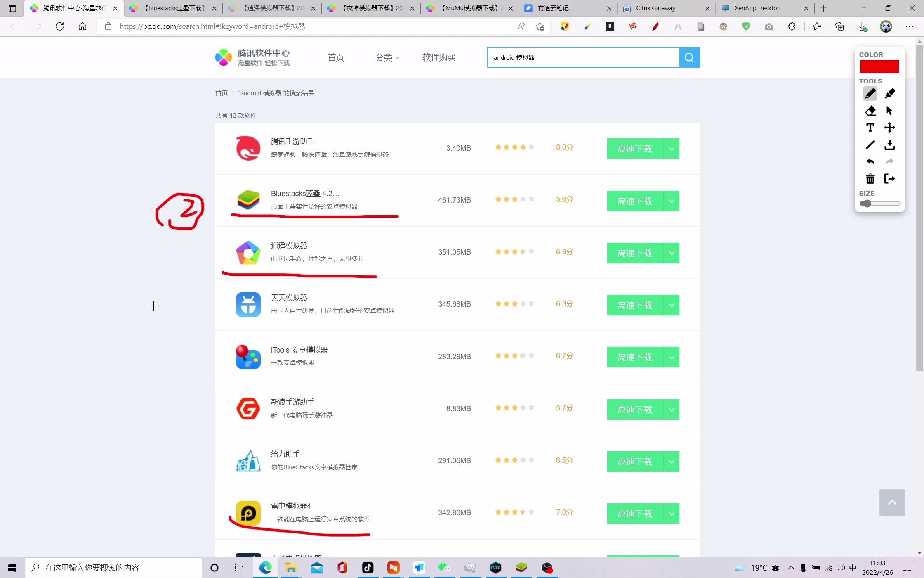Select the eraser tool icon
The image size is (924, 578).
pos(870,111)
